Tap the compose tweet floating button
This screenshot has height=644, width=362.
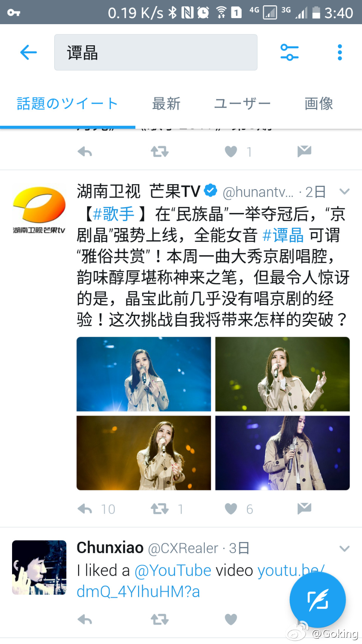coord(318,600)
